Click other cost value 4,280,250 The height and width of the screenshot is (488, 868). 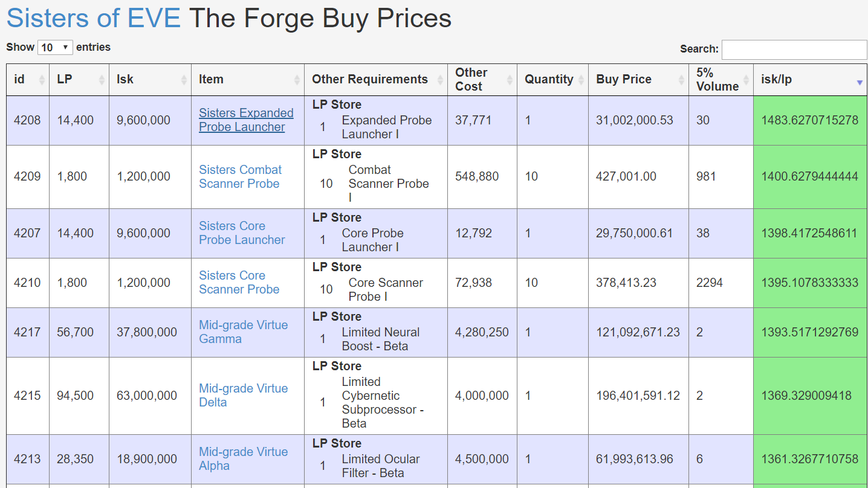pyautogui.click(x=482, y=332)
